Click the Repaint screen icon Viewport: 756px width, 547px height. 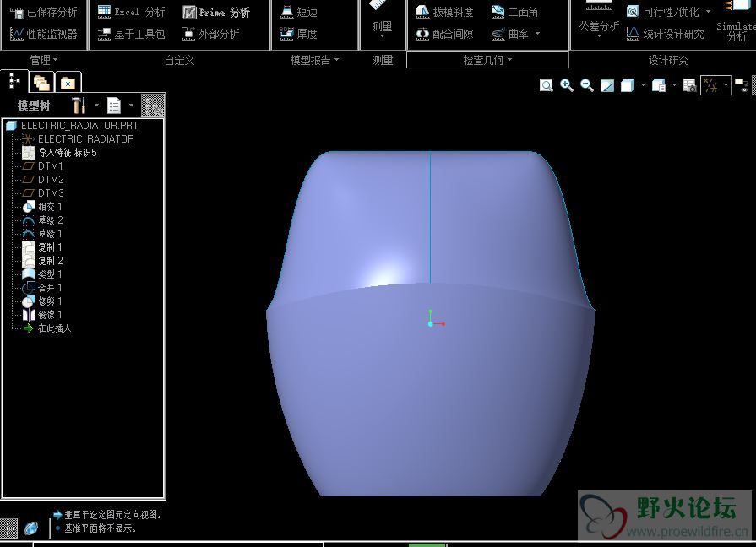[x=607, y=86]
